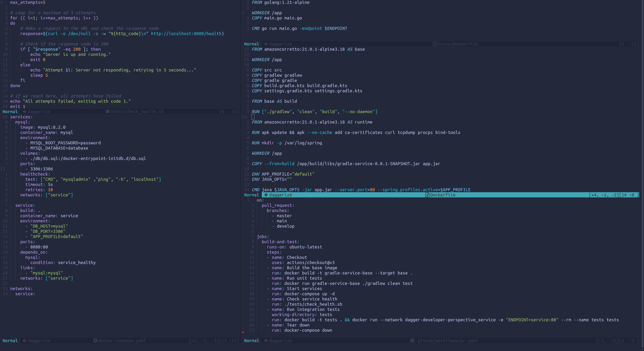
Task: Click the branch icon in the highlighted Dockerfile statusline
Action: tap(265, 195)
